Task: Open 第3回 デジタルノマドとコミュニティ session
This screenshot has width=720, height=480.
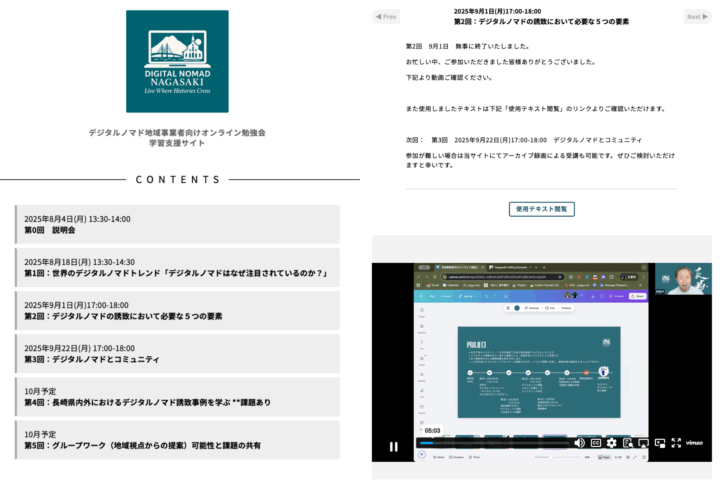Action: [x=177, y=354]
